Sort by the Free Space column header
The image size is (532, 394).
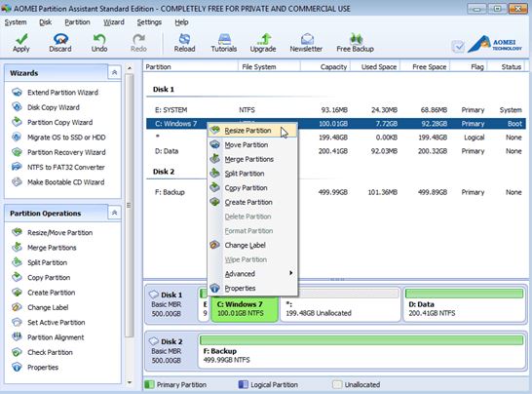425,67
